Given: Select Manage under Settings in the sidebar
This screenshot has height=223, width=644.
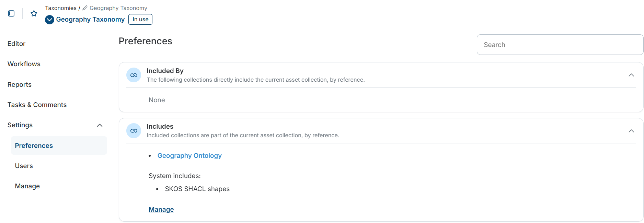Looking at the screenshot, I should [27, 186].
